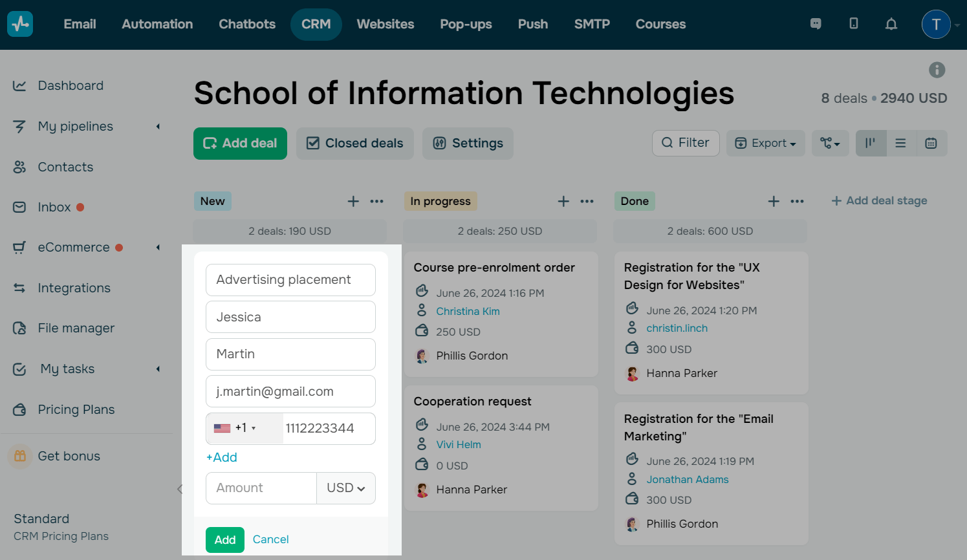Open three-dot menu for In progress stage
Screen dimensions: 967x560
tap(587, 201)
